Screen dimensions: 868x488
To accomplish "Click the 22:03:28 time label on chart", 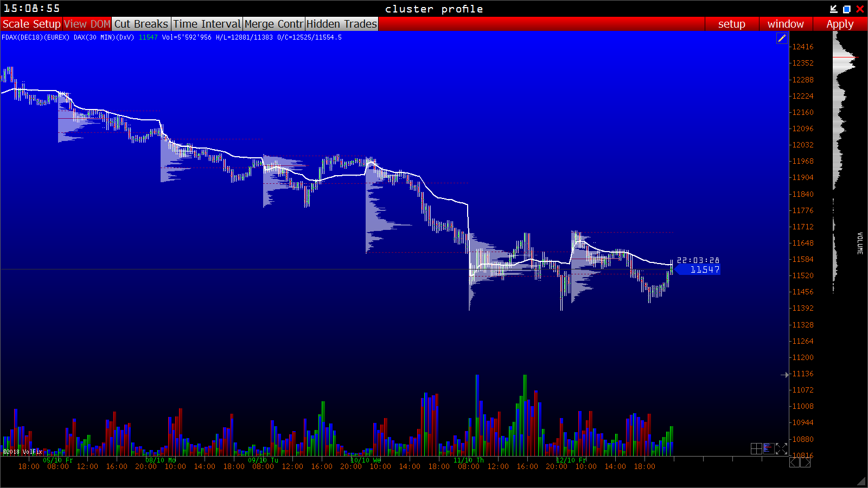I will click(x=698, y=260).
